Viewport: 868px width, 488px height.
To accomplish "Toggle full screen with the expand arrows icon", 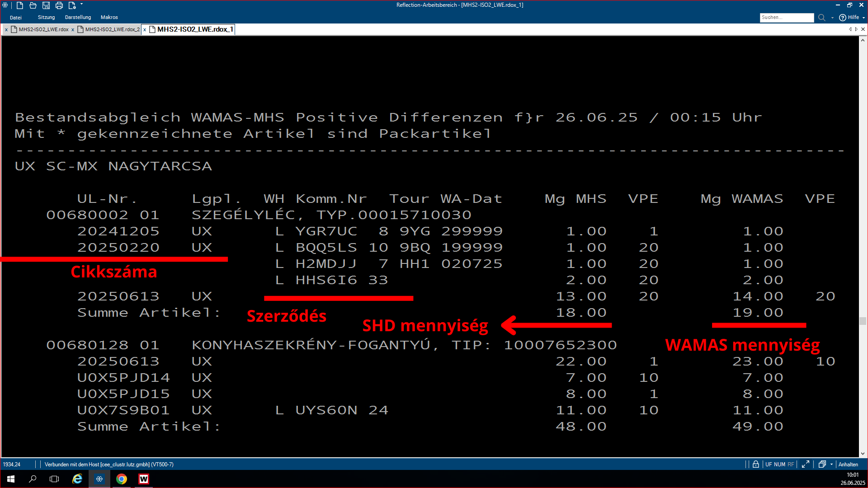I will click(x=805, y=464).
